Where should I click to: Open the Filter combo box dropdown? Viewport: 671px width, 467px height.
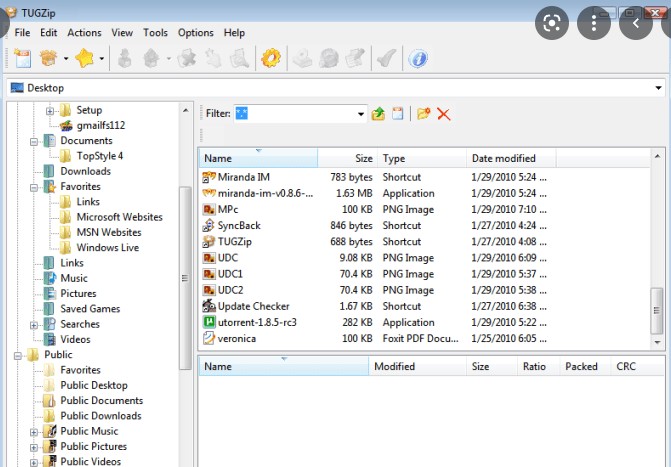(361, 114)
